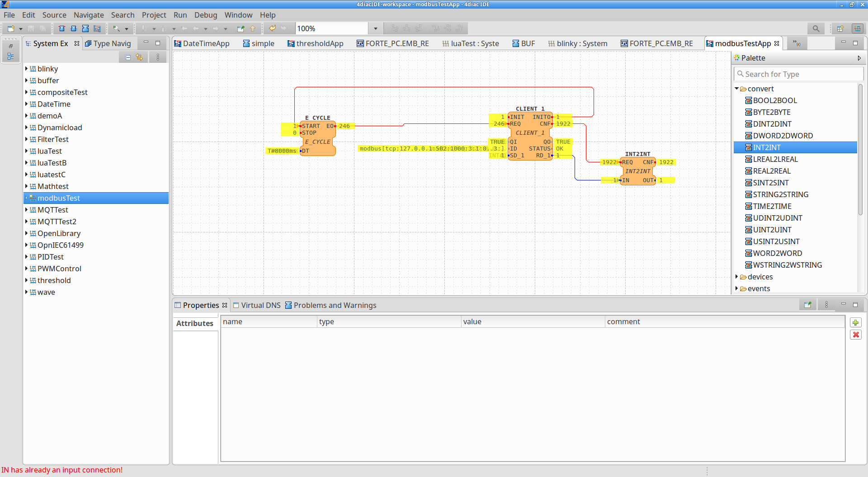
Task: Select the luaTestB system
Action: (x=52, y=163)
